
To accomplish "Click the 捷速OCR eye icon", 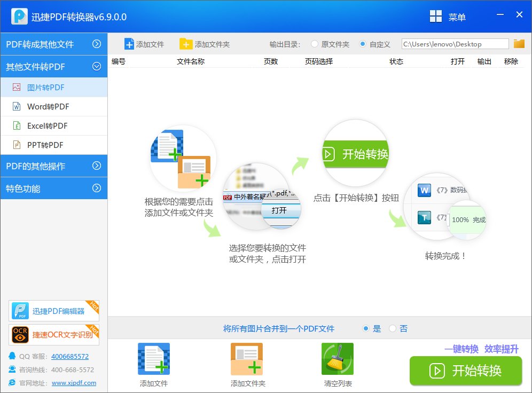I will [x=20, y=335].
